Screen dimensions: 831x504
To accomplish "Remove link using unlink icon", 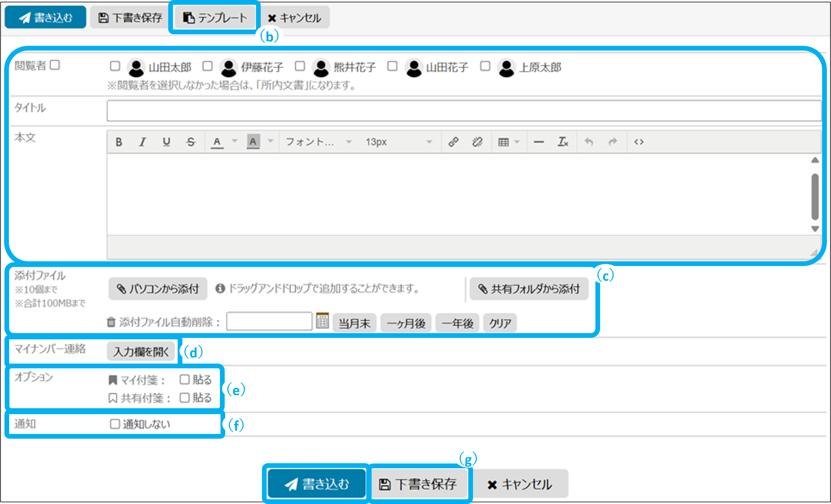I will [x=477, y=142].
